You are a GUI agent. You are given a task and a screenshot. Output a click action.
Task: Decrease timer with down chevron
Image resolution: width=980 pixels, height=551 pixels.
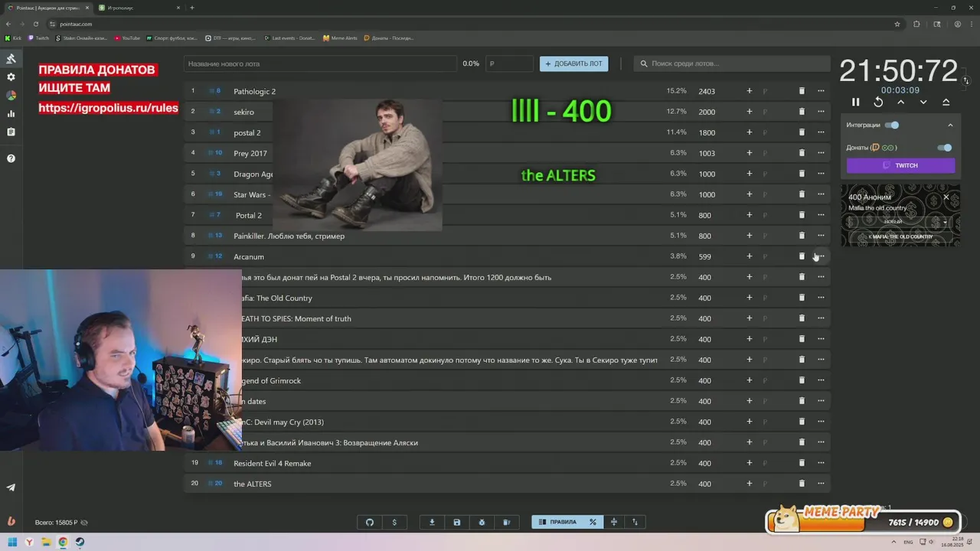pyautogui.click(x=923, y=102)
